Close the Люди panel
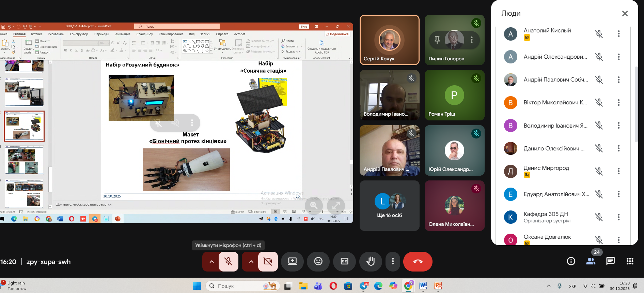Image resolution: width=644 pixels, height=293 pixels. point(625,14)
